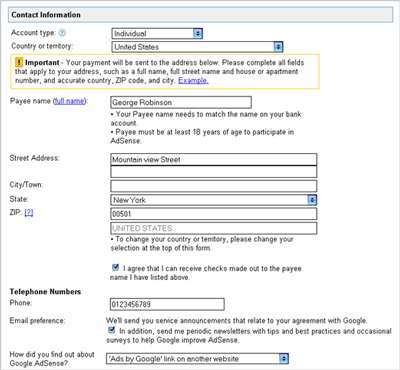The height and width of the screenshot is (370, 400).
Task: Click the first Street Address field
Action: tap(213, 159)
